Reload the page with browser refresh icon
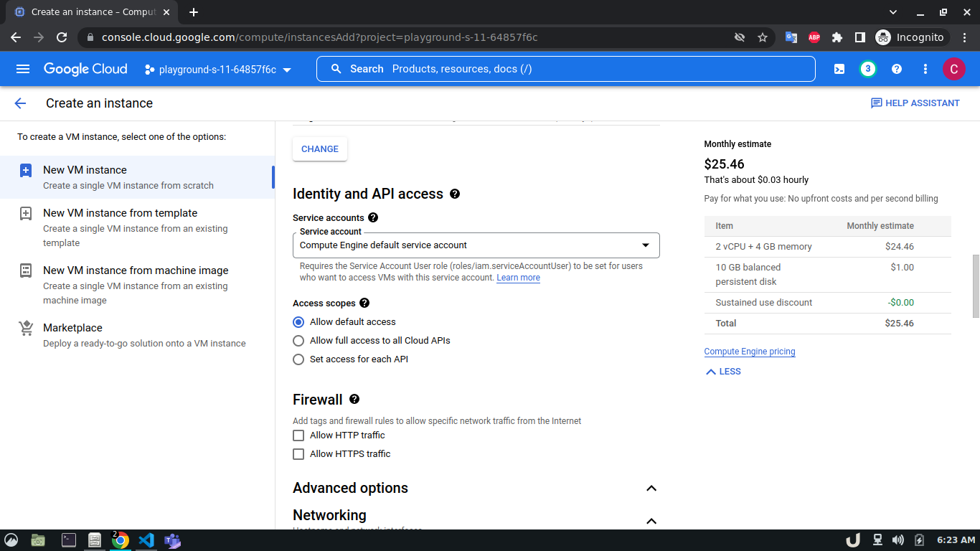The height and width of the screenshot is (551, 980). pyautogui.click(x=62, y=37)
